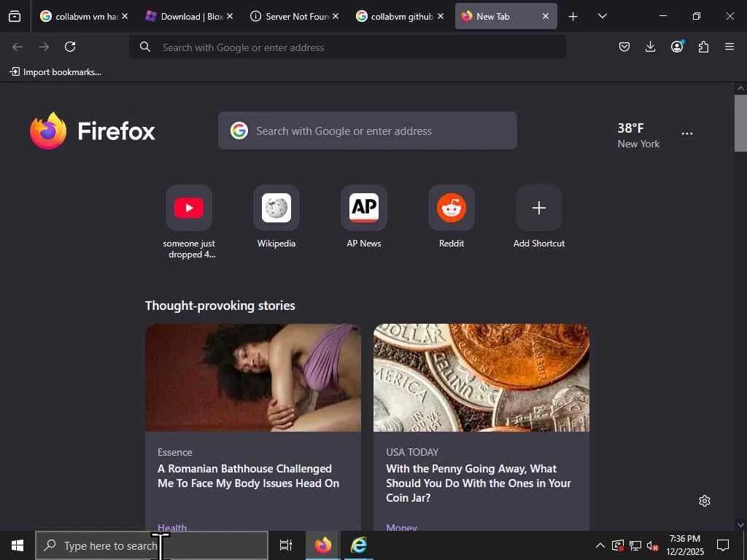This screenshot has width=747, height=560.
Task: Click the page vertical scrollbar thumb
Action: point(740,122)
